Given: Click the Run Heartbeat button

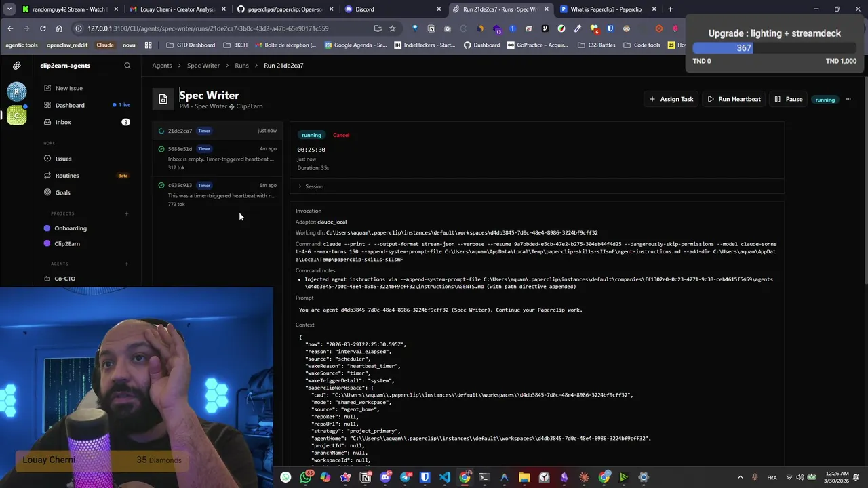Looking at the screenshot, I should (734, 99).
